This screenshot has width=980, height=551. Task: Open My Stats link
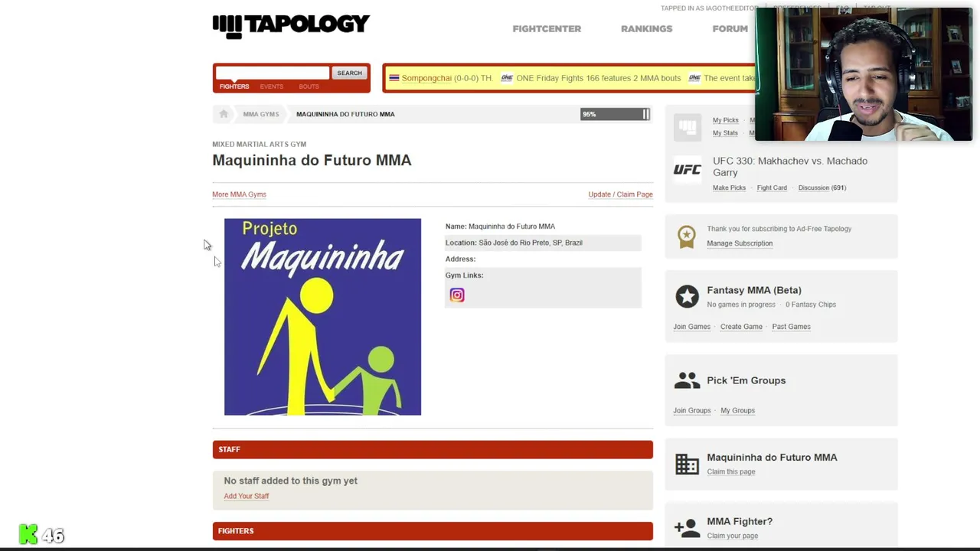725,133
